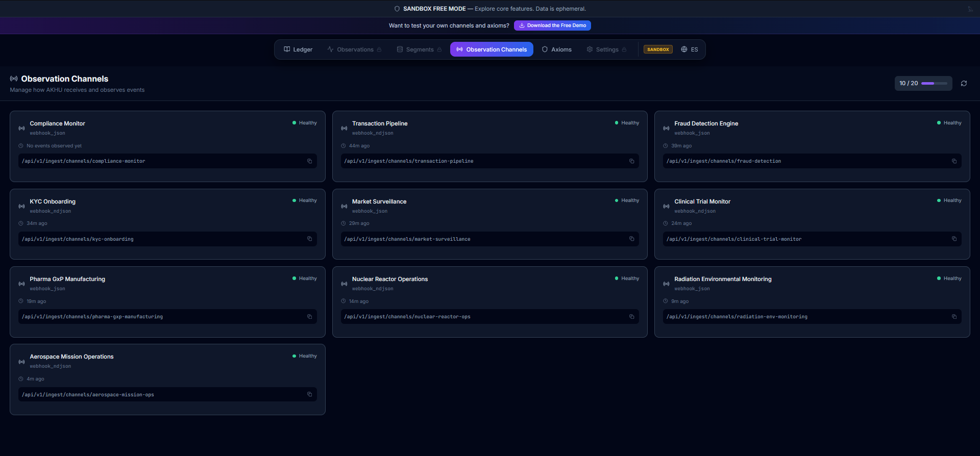Click Download the Free Demo button
Screen dimensions: 980x456
[x=552, y=26]
